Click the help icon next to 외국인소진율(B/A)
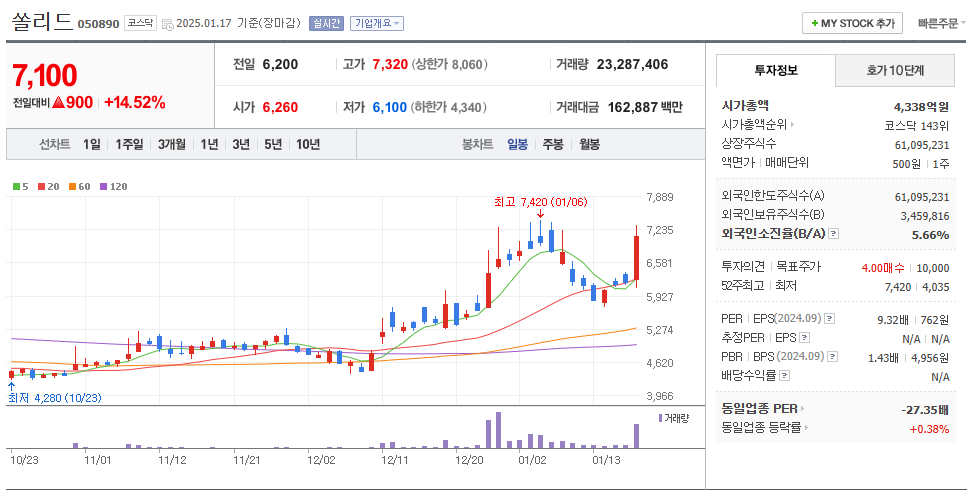 tap(834, 234)
